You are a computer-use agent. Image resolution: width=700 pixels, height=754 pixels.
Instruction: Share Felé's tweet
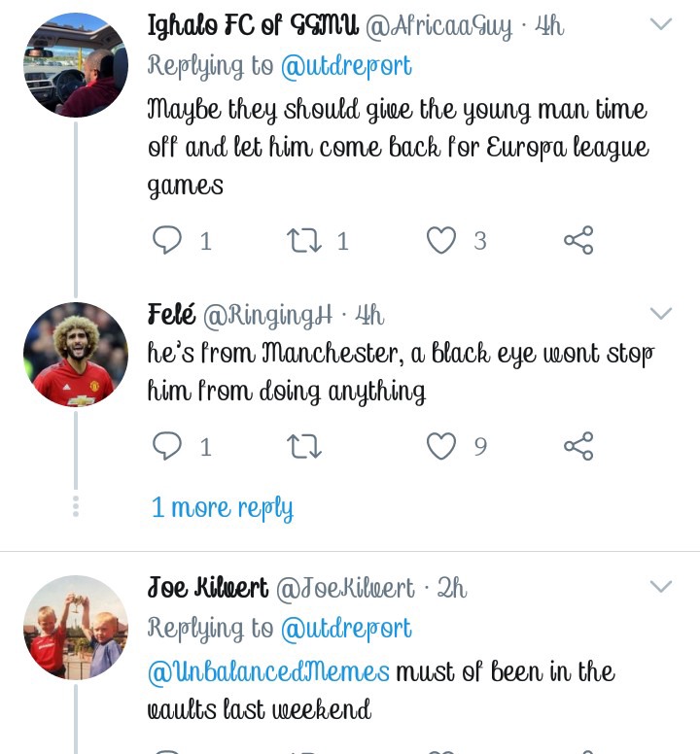click(x=578, y=446)
